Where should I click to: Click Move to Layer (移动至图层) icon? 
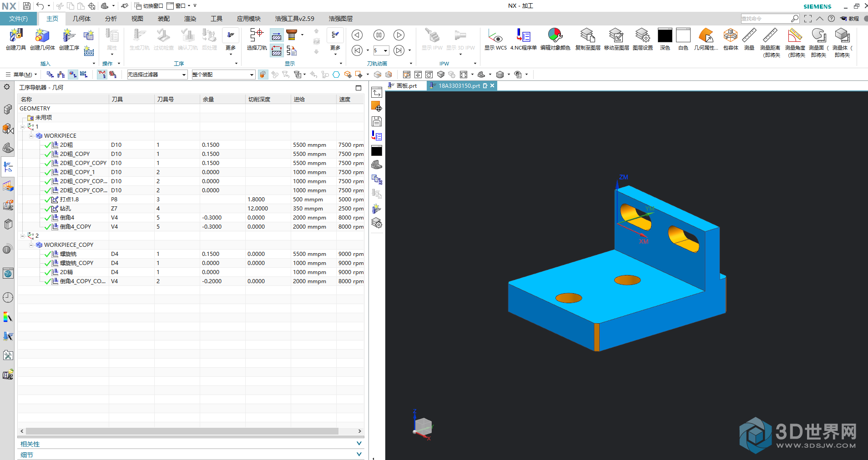click(x=616, y=36)
